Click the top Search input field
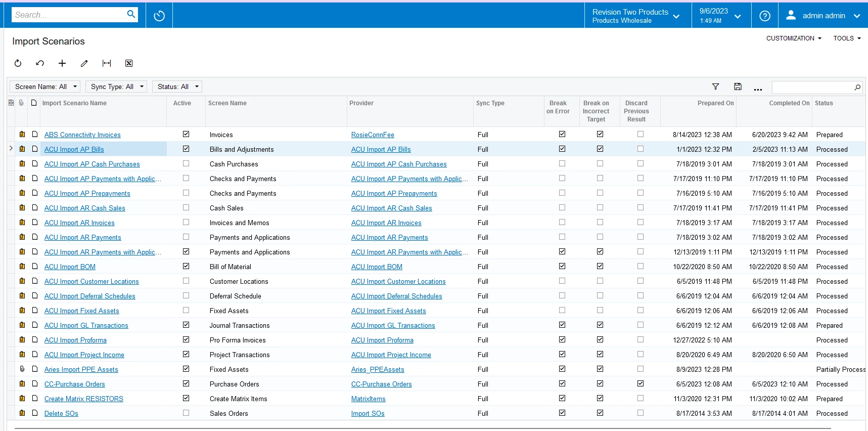 (x=68, y=15)
